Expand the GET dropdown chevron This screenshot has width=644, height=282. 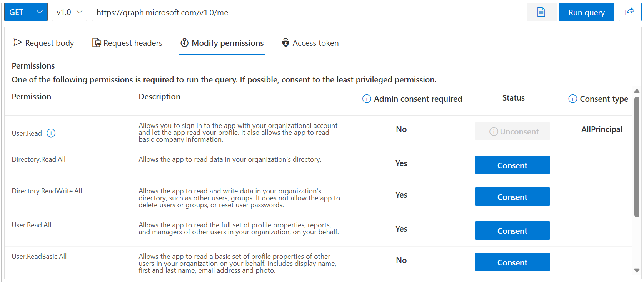(x=39, y=12)
